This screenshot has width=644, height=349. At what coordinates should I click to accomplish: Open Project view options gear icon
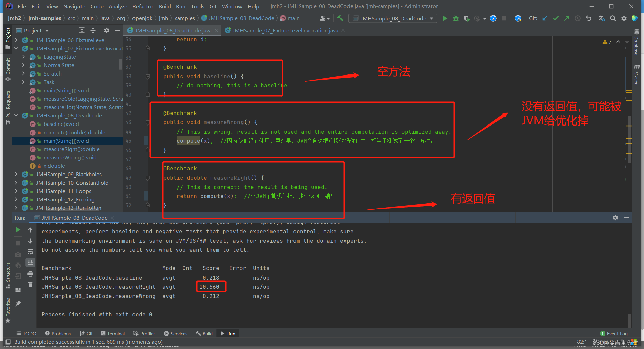(107, 31)
